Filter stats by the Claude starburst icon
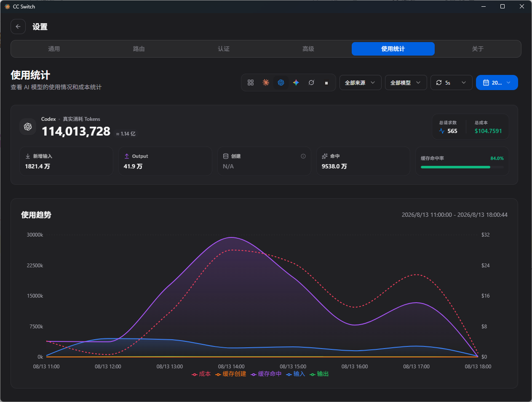This screenshot has width=532, height=402. point(266,83)
